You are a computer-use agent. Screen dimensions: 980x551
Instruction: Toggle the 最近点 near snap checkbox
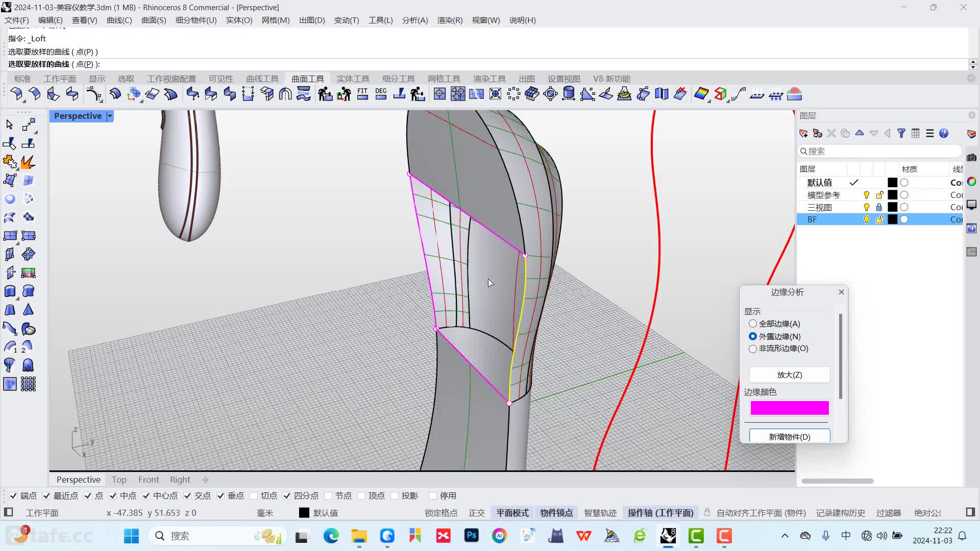click(x=46, y=495)
